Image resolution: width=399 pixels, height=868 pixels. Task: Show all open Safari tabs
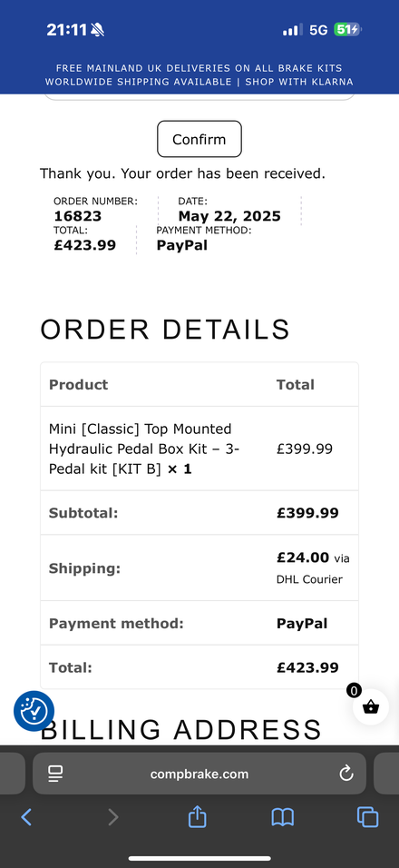367,817
